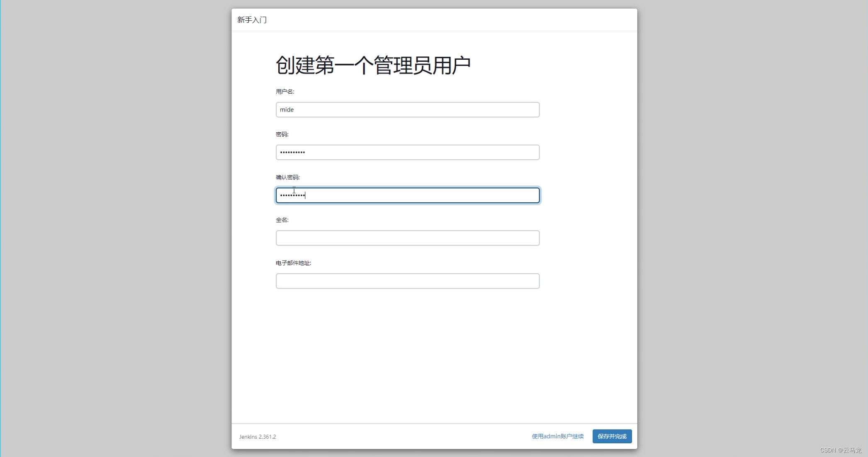Screen dimensions: 868x457
Task: Click into the empty 全名 field
Action: [x=407, y=238]
